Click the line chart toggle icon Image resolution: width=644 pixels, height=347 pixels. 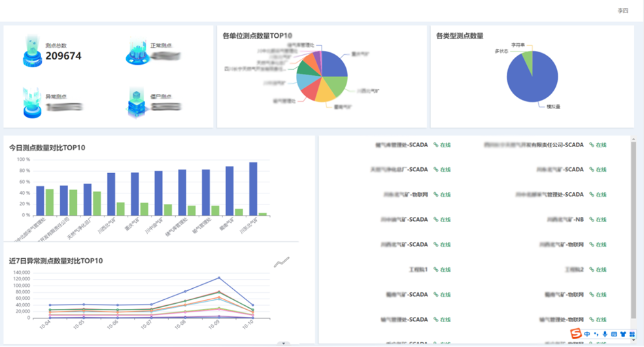click(281, 262)
